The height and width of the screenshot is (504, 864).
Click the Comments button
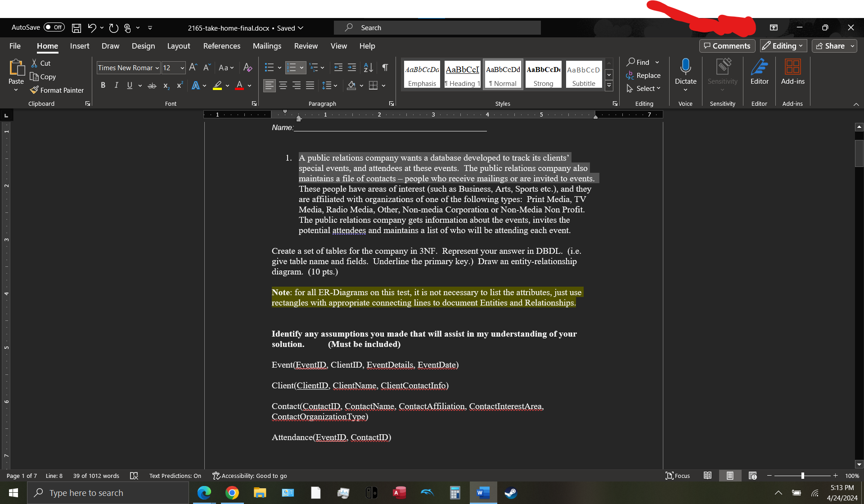click(x=727, y=46)
